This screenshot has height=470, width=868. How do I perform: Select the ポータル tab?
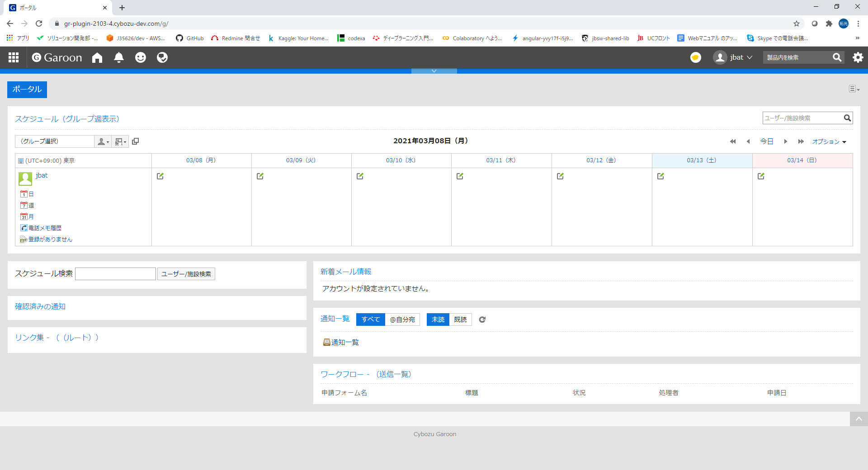click(x=27, y=89)
